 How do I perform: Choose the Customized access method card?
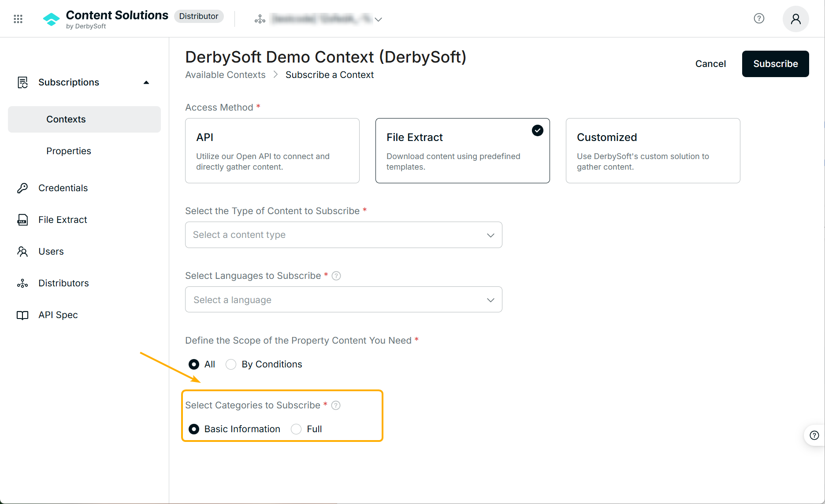coord(653,151)
